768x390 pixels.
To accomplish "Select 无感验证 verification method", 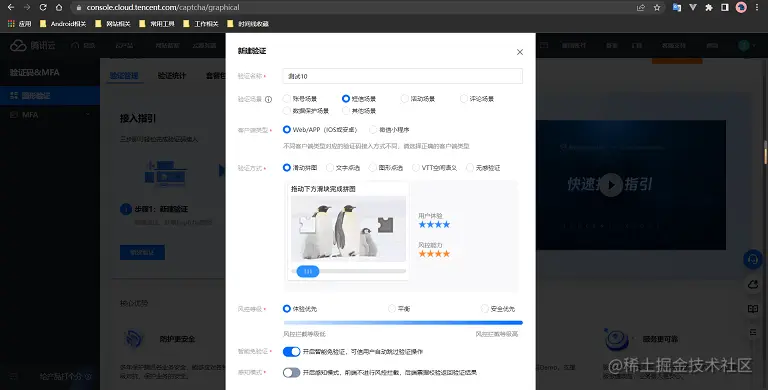I will coord(470,168).
